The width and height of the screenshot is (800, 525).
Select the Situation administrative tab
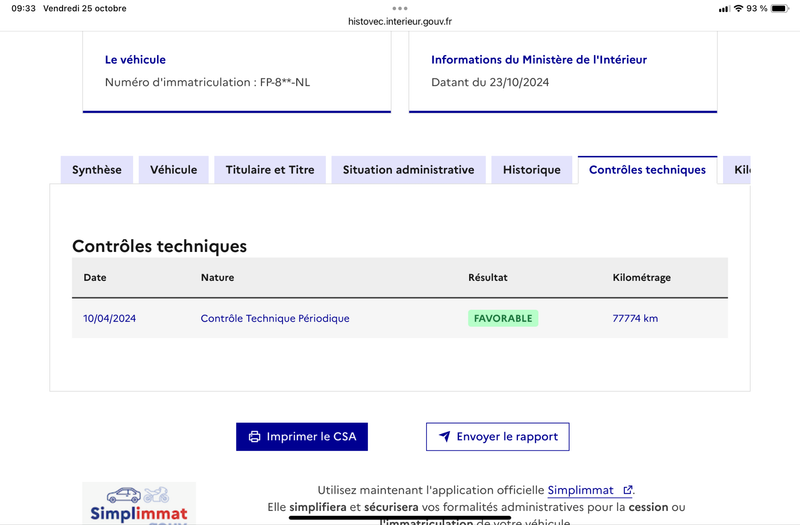coord(408,170)
